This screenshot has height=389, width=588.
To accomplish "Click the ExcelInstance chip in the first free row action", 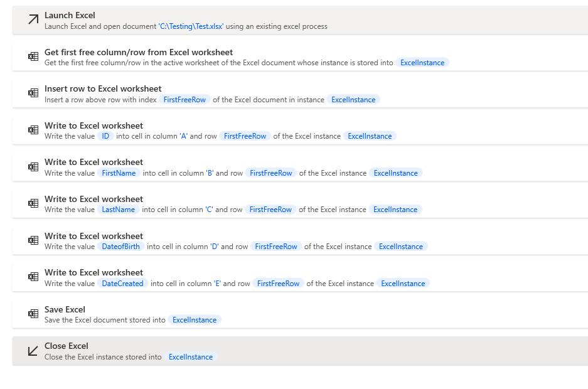I will [422, 62].
